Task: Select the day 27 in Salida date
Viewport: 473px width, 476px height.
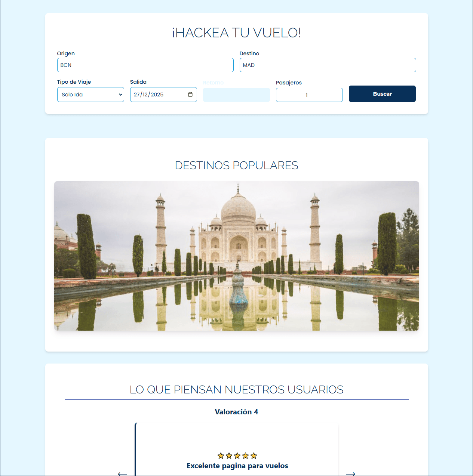Action: (x=137, y=95)
